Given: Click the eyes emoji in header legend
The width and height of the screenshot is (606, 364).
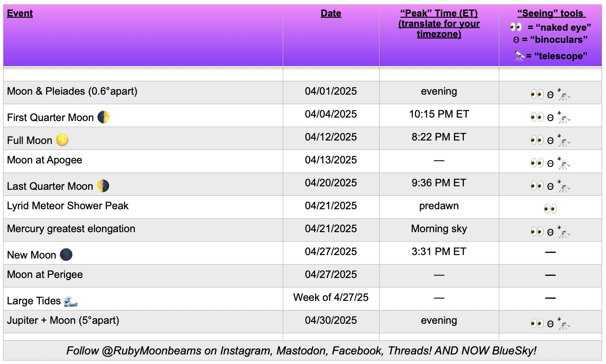Looking at the screenshot, I should pyautogui.click(x=516, y=27).
